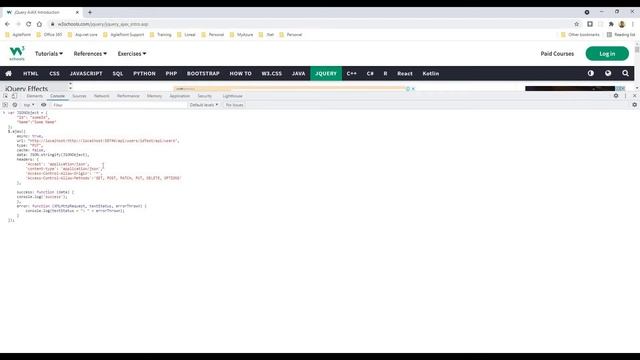Image resolution: width=640 pixels, height=360 pixels.
Task: Open the top context dropdown
Action: (x=29, y=105)
